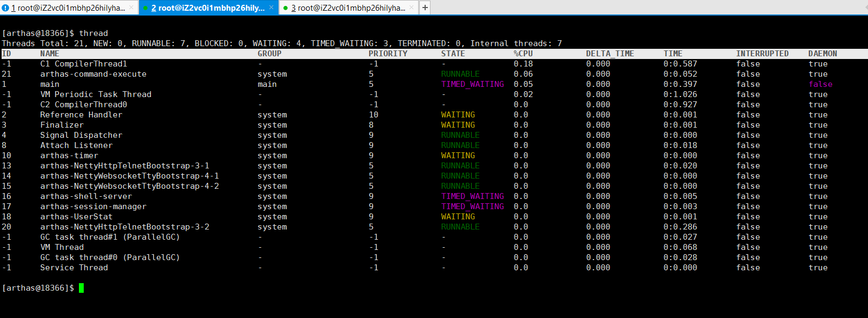Click 'arthas-NettyWebsocketTtyBootstrap-4-2' thread name

click(129, 186)
